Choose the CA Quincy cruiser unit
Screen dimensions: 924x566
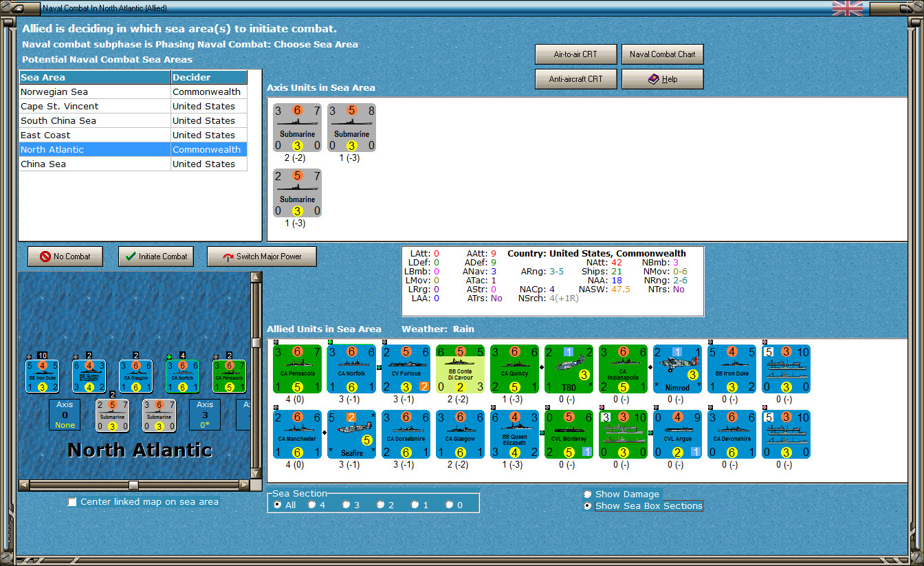point(514,369)
